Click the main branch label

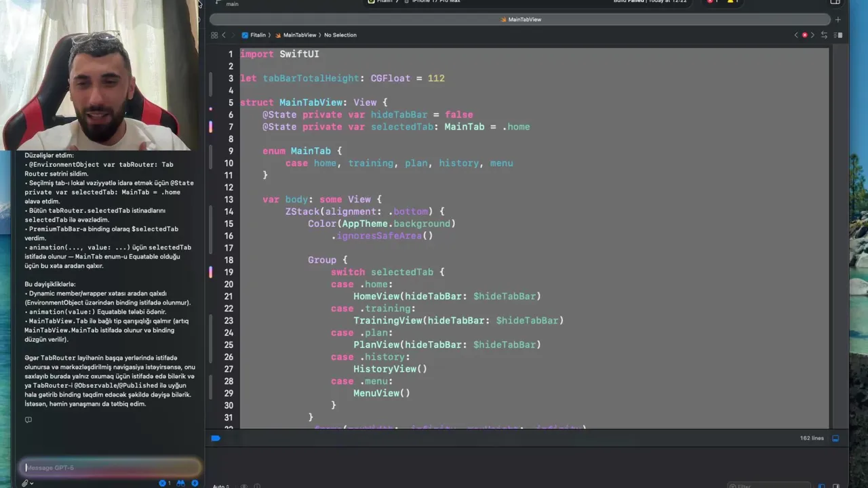(232, 4)
